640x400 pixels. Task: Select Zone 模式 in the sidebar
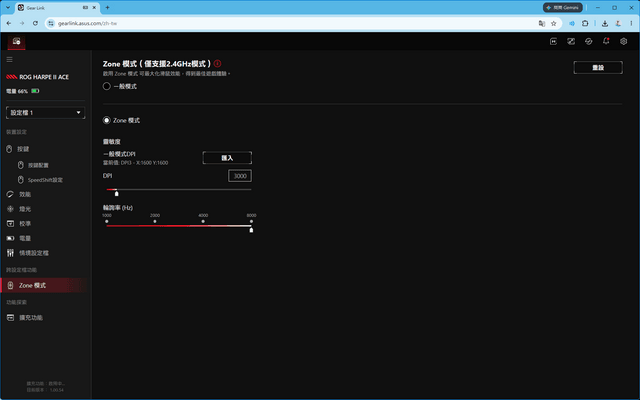click(x=44, y=285)
